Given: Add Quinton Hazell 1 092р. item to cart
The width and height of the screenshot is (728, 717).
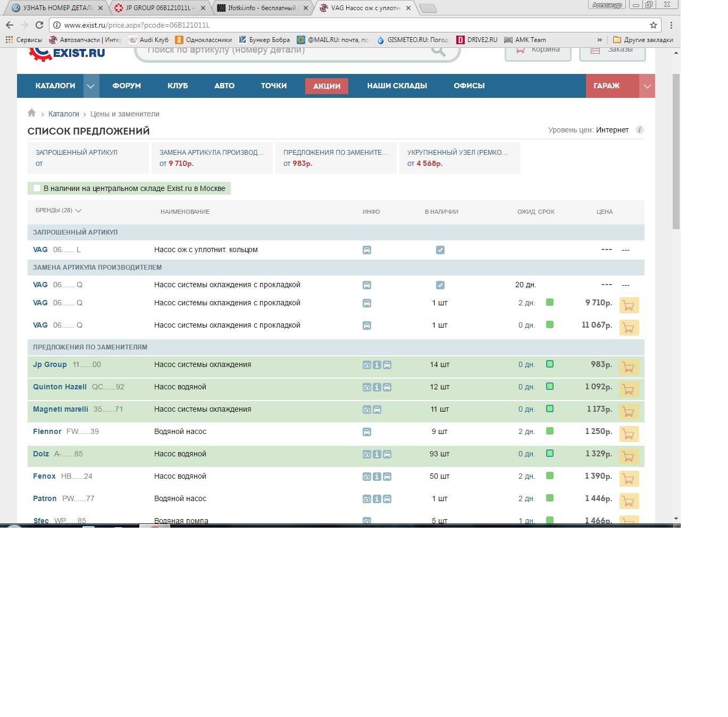Looking at the screenshot, I should [629, 389].
